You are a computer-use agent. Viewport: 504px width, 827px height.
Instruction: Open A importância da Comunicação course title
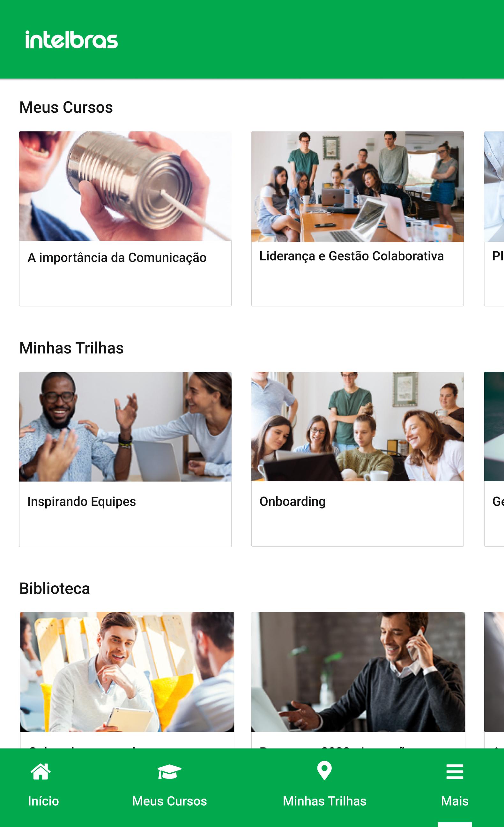[x=117, y=258]
